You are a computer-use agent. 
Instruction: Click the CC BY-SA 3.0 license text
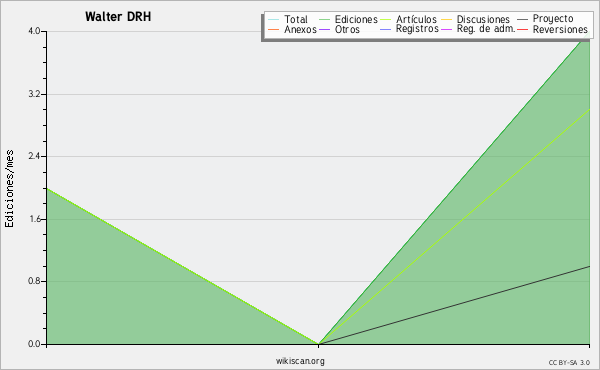click(569, 363)
